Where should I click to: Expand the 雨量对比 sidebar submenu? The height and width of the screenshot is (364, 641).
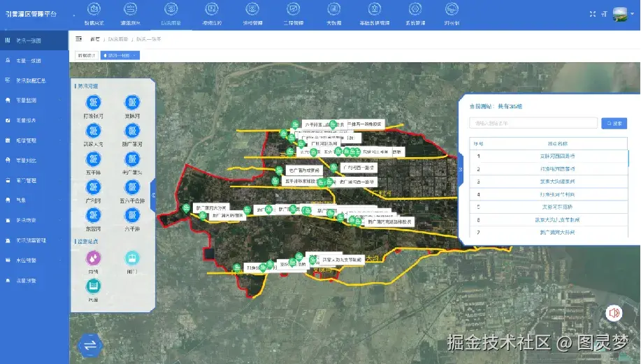pyautogui.click(x=34, y=161)
